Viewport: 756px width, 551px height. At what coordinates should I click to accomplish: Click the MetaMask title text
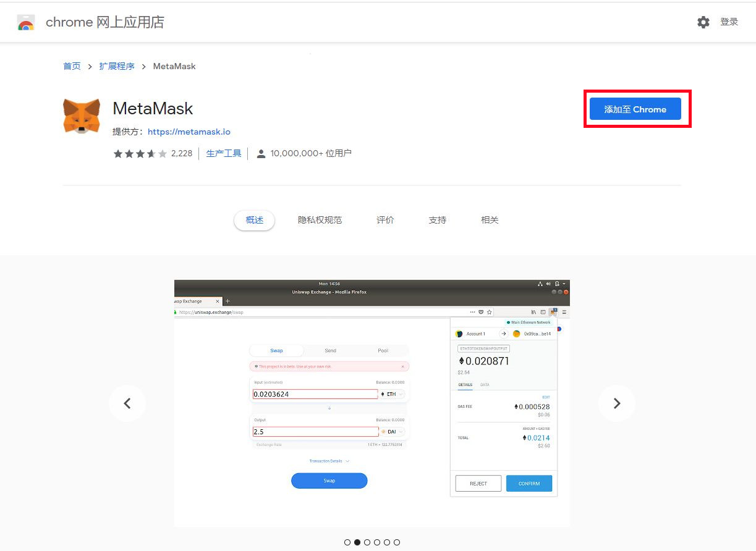click(153, 109)
